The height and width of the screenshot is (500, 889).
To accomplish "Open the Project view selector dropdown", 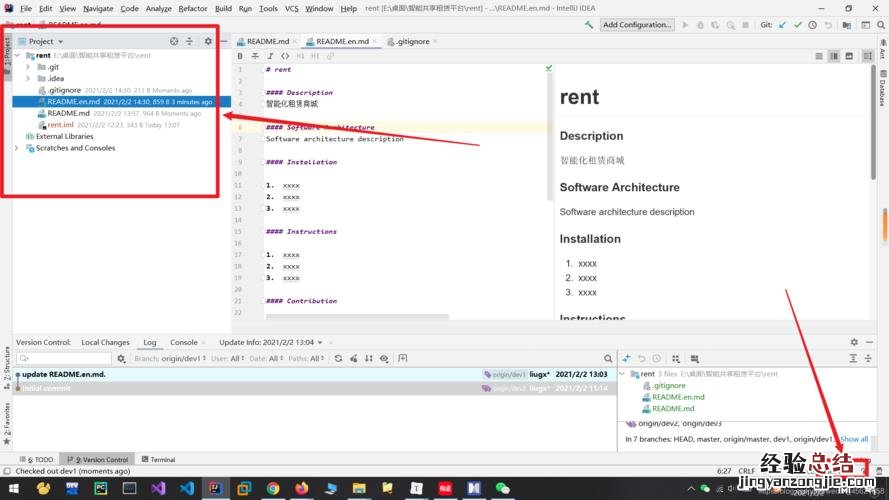I will [45, 41].
